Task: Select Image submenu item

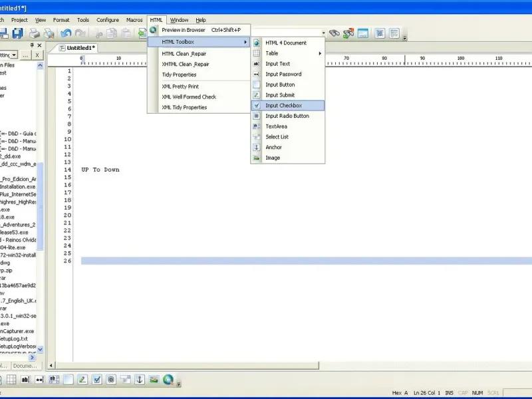Action: click(288, 158)
